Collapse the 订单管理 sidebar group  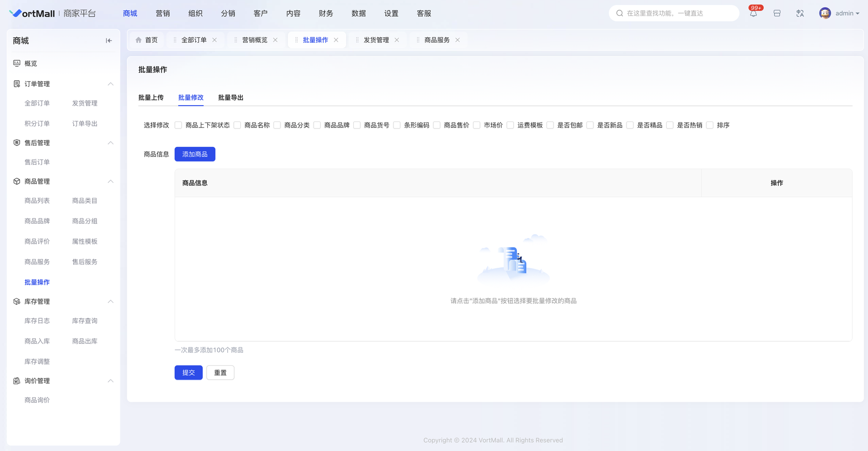pyautogui.click(x=110, y=84)
